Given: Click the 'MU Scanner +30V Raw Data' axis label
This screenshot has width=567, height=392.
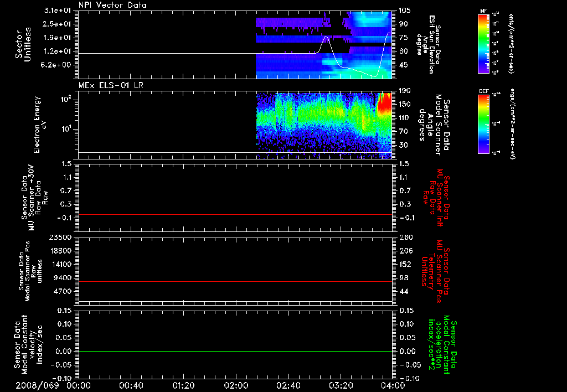Looking at the screenshot, I should (x=34, y=198).
